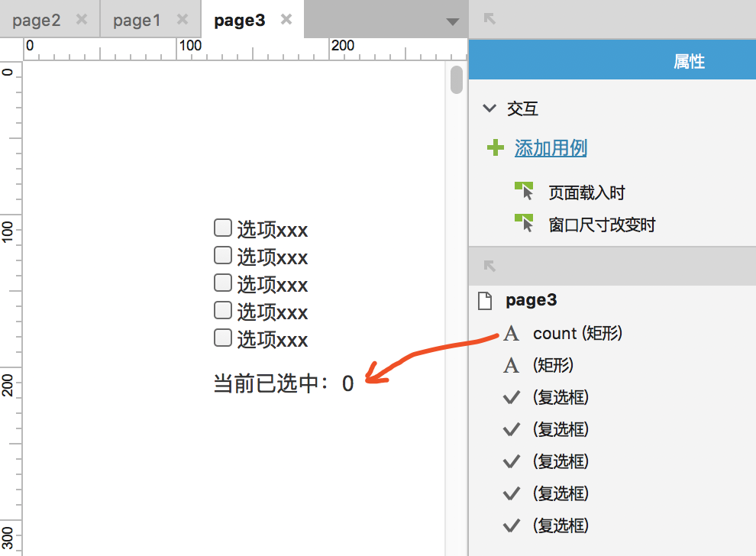Select page3 in the outline tree
The height and width of the screenshot is (556, 756).
531,300
